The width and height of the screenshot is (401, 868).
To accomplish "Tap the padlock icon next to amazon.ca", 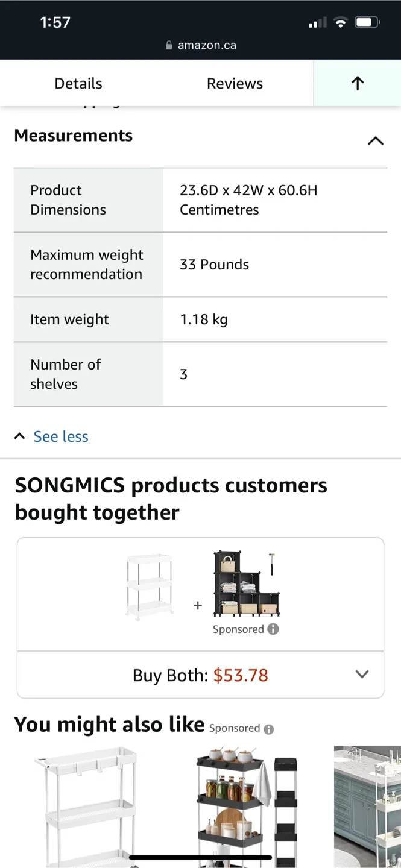I will click(x=168, y=45).
